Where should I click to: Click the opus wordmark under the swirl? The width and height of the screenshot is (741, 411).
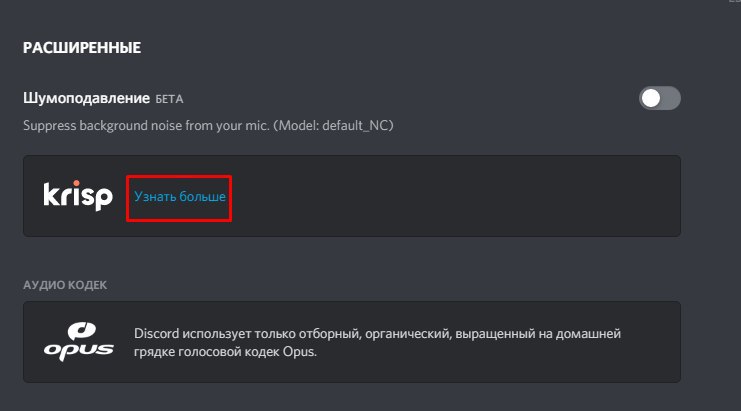[78, 351]
